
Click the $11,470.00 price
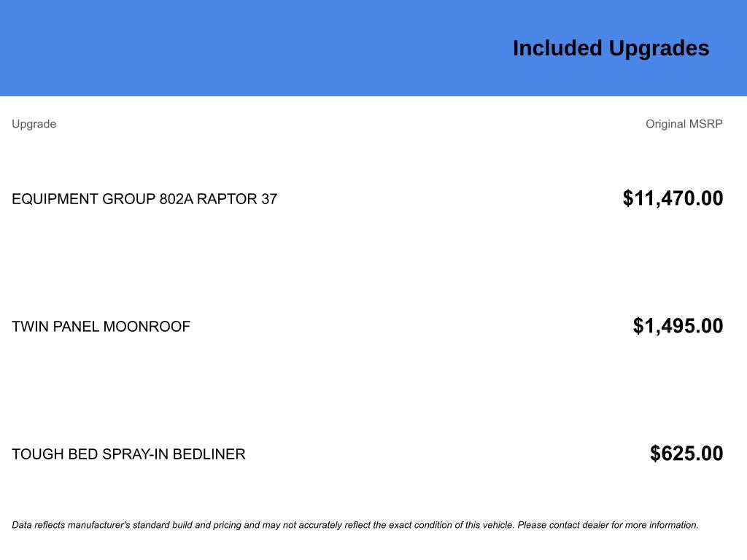(x=673, y=198)
